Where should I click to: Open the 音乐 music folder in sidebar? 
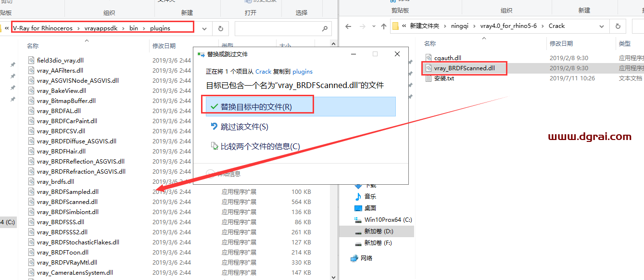370,196
